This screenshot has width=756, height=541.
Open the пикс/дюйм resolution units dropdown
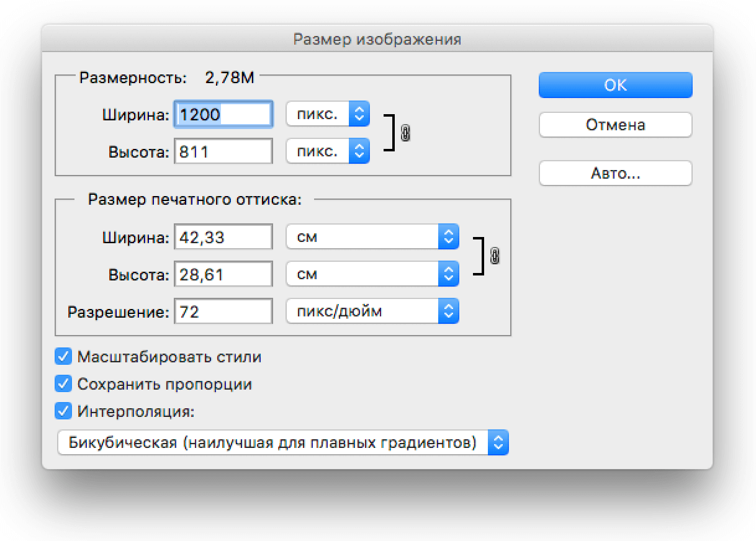tap(372, 311)
